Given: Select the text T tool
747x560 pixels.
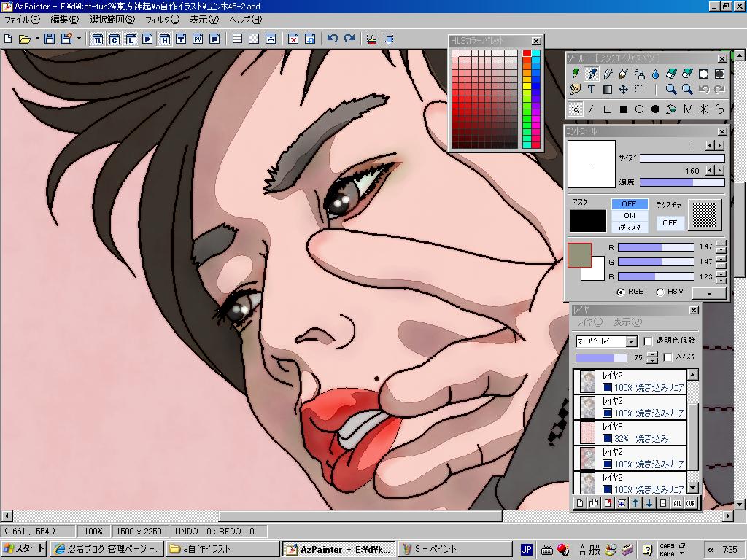Looking at the screenshot, I should pyautogui.click(x=591, y=90).
